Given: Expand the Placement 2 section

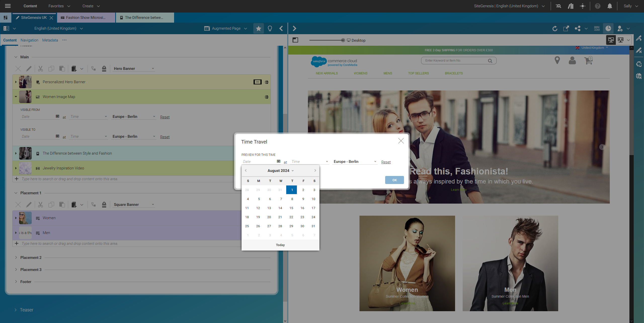Looking at the screenshot, I should click(x=16, y=257).
